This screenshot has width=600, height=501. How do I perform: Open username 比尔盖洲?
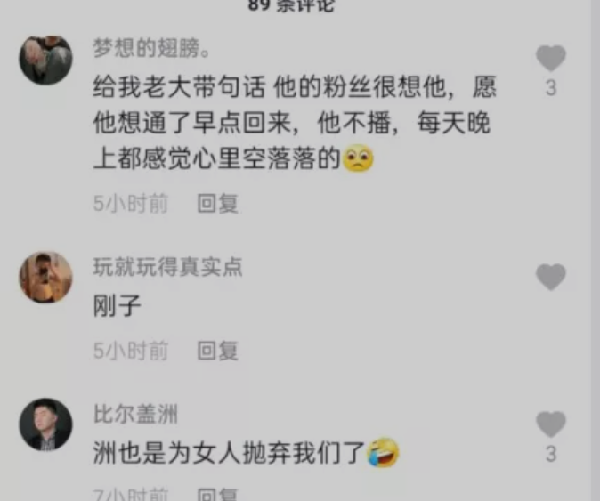point(135,414)
